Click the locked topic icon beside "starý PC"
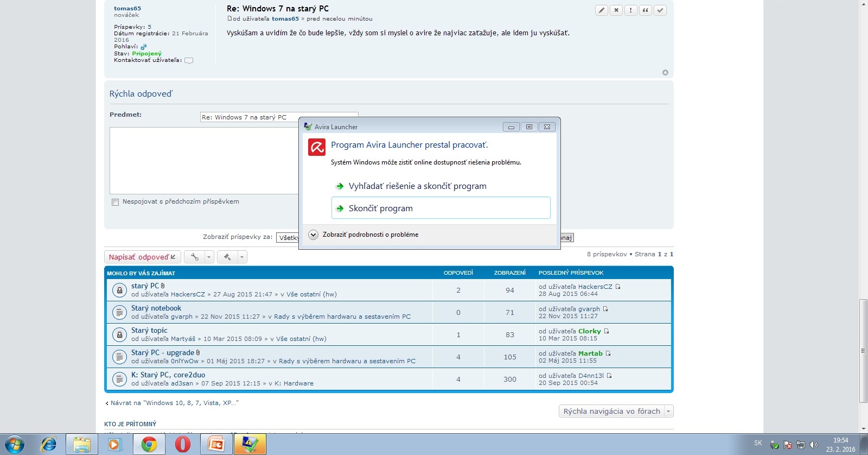Viewport: 868px width, 455px height. [x=119, y=290]
